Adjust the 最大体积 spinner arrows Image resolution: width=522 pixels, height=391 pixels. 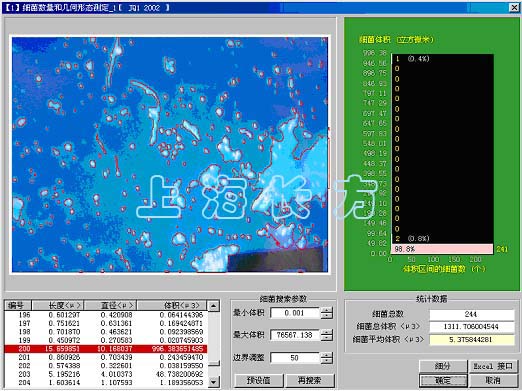(327, 335)
